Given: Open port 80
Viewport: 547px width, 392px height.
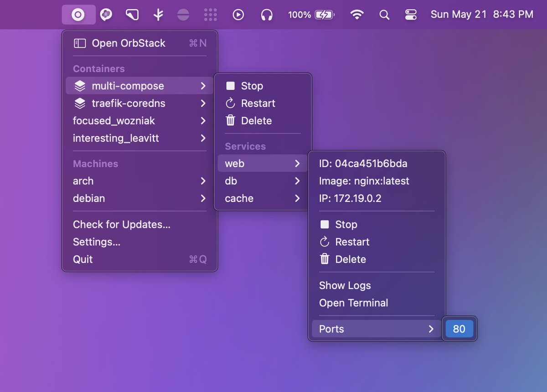Looking at the screenshot, I should (459, 329).
